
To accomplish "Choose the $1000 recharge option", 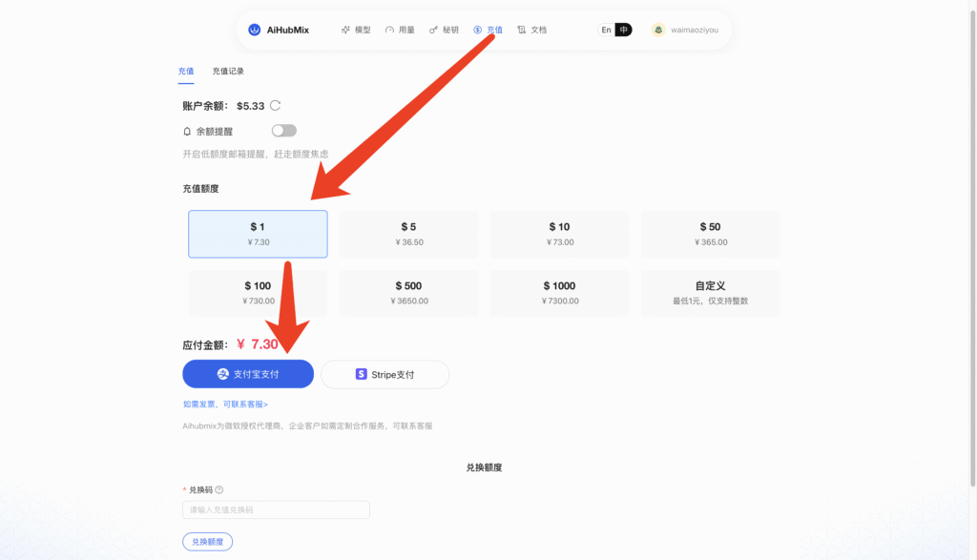I will click(x=559, y=292).
